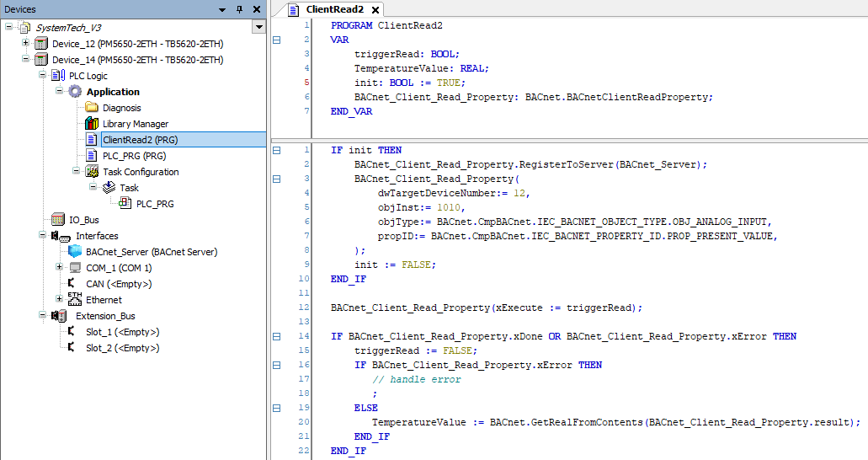Toggle the Devices panel pin
Screen dimensions: 868x460
240,9
